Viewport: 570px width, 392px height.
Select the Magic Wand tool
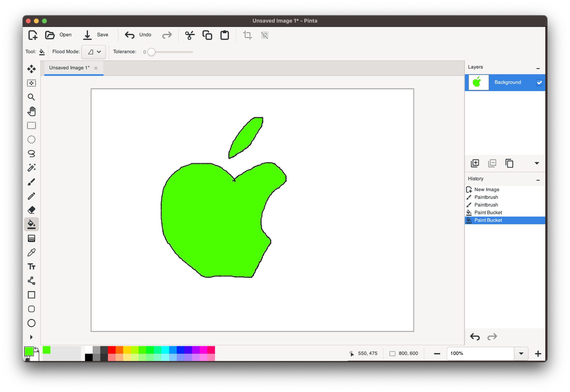31,168
